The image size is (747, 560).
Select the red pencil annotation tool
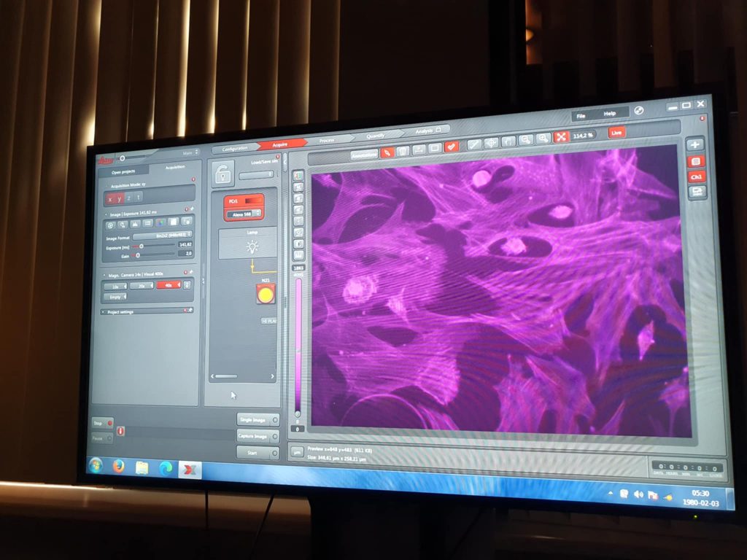pos(387,152)
